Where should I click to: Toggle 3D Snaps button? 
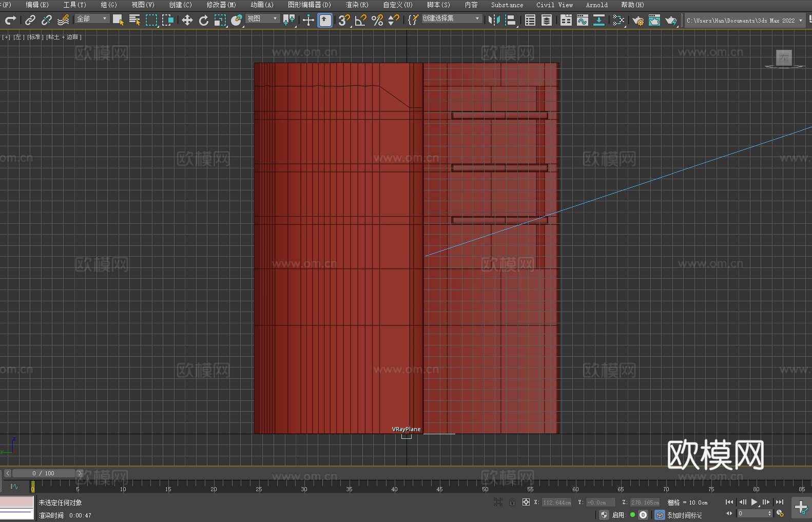pos(344,20)
